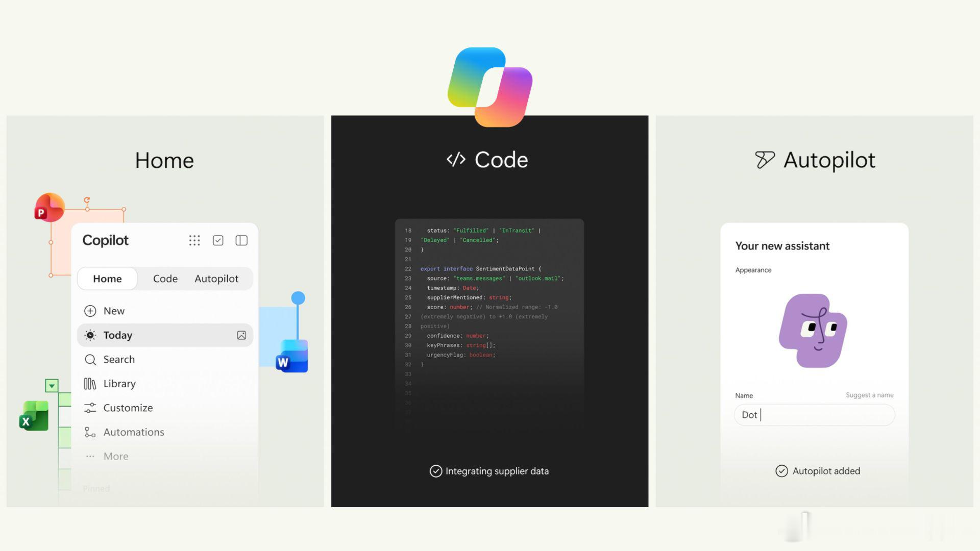The image size is (980, 551).
Task: Click the Name field containing Dot
Action: [814, 415]
